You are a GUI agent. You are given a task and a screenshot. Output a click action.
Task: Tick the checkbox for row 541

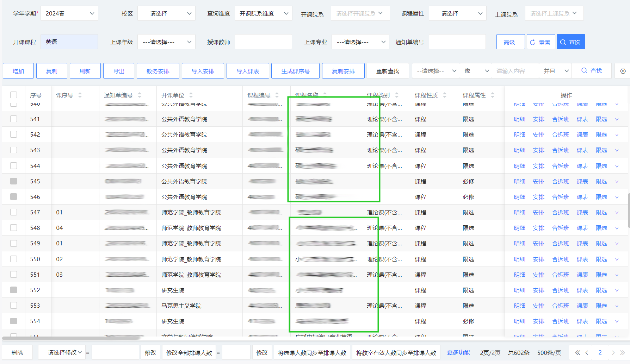coord(14,119)
